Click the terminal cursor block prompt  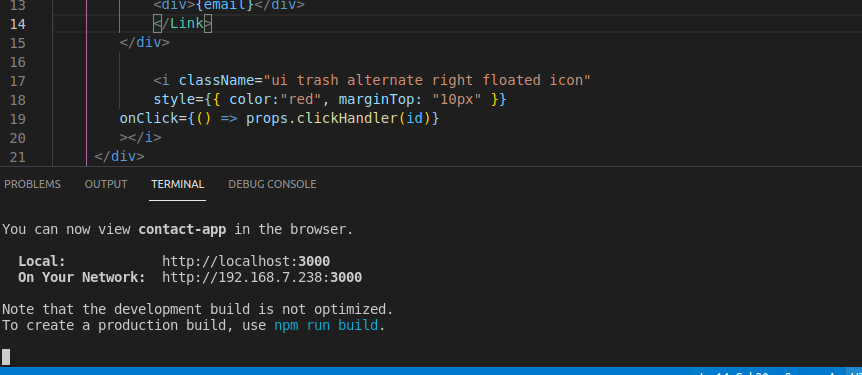(x=6, y=357)
